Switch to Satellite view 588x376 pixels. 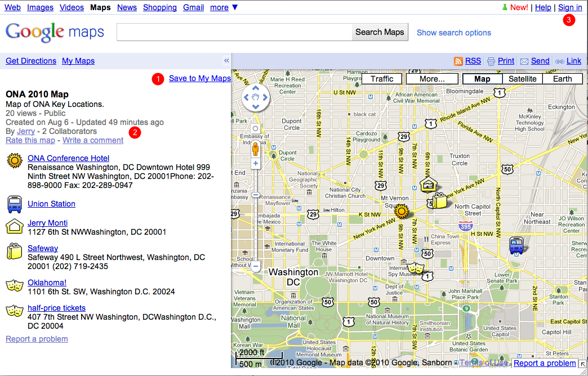pos(522,79)
